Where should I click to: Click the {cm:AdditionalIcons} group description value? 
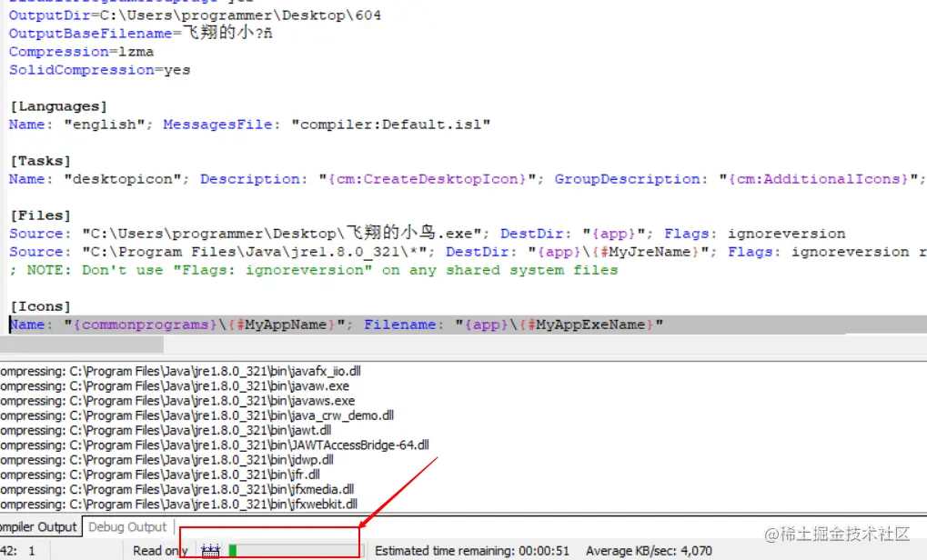[x=818, y=179]
